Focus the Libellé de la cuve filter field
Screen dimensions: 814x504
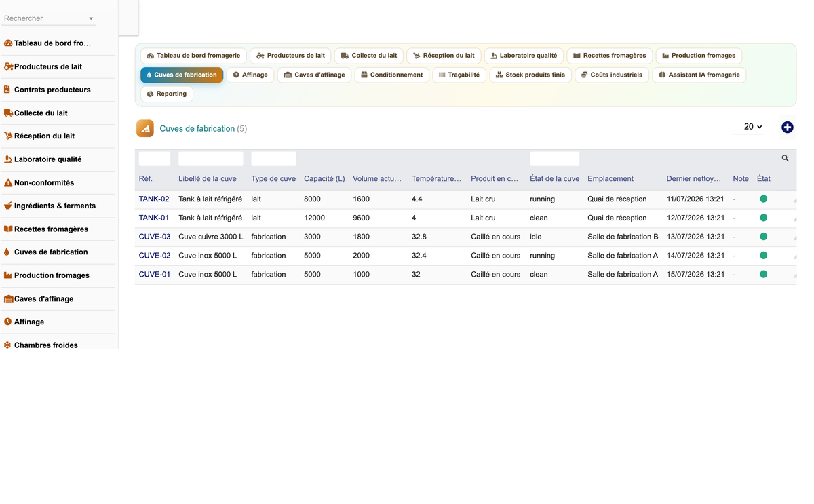tap(211, 159)
